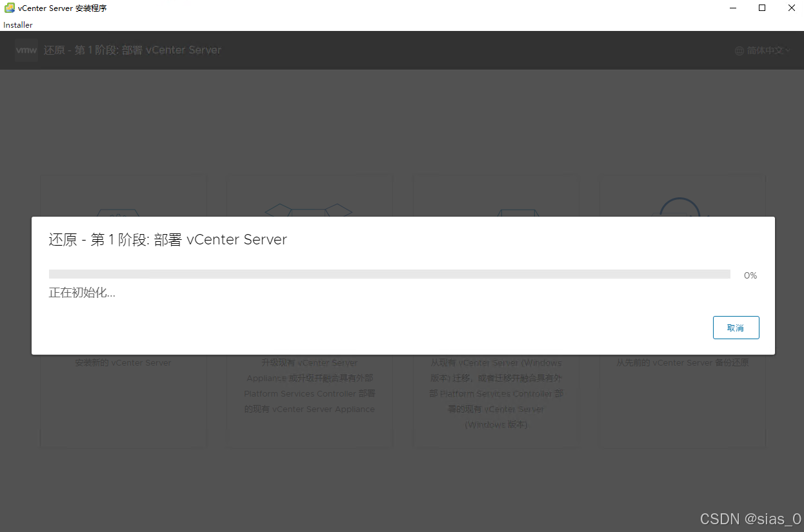Maximize the installer window
Screen dimensions: 804x532
click(762, 8)
